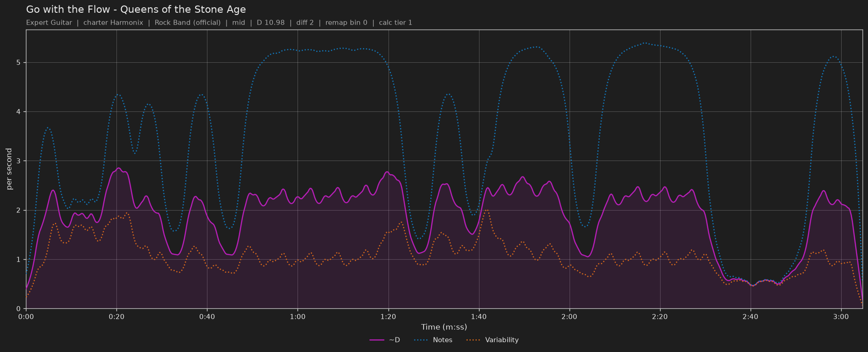868x352 pixels.
Task: Click the Variability legend entry
Action: pos(493,340)
